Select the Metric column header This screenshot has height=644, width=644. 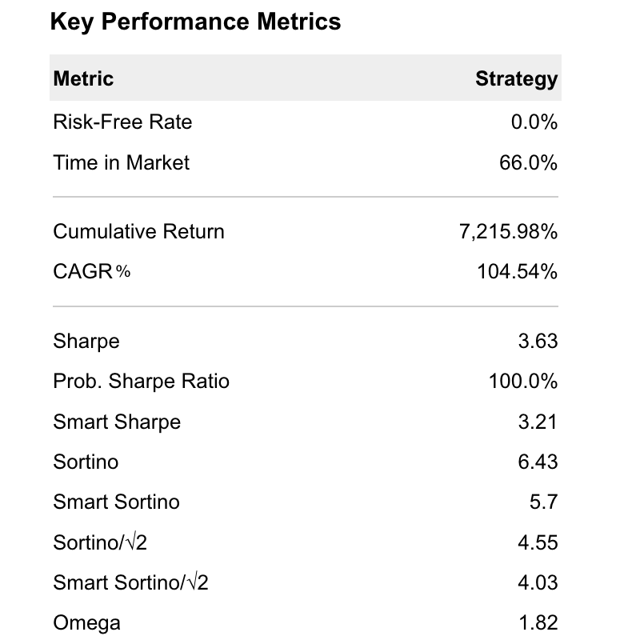(x=83, y=78)
